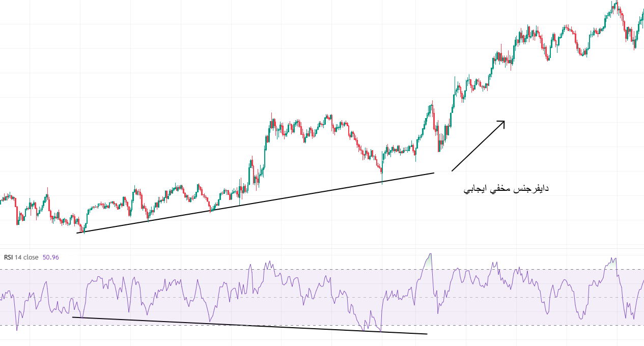Click the right end of the price trendline
The image size is (644, 346).
click(x=433, y=172)
